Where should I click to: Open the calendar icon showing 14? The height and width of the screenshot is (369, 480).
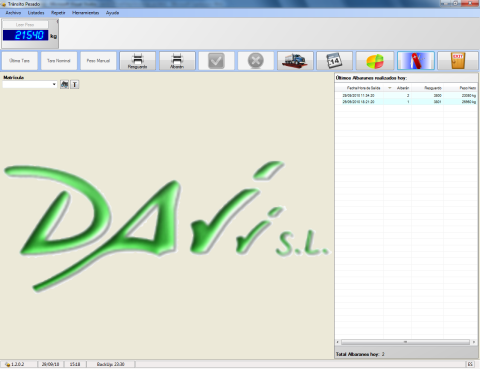click(334, 61)
